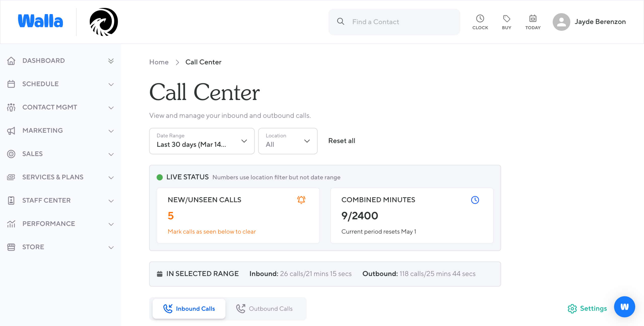Open the blue Walla chat bubble

pyautogui.click(x=624, y=307)
